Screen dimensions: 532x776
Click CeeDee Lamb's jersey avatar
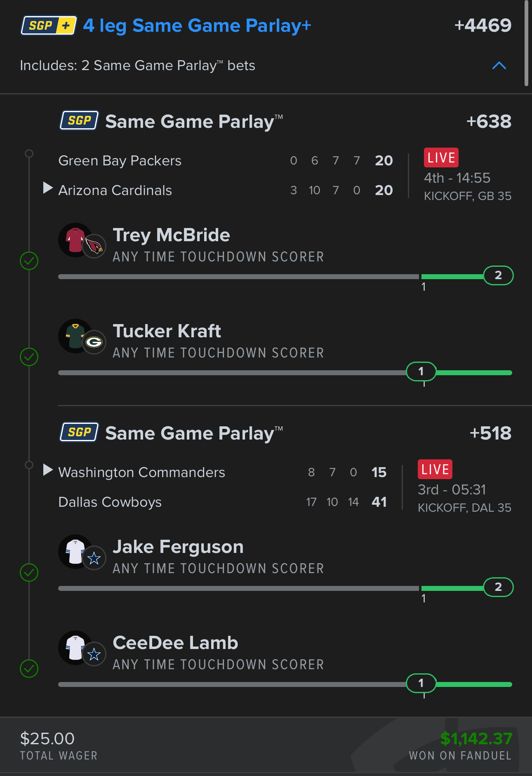76,648
